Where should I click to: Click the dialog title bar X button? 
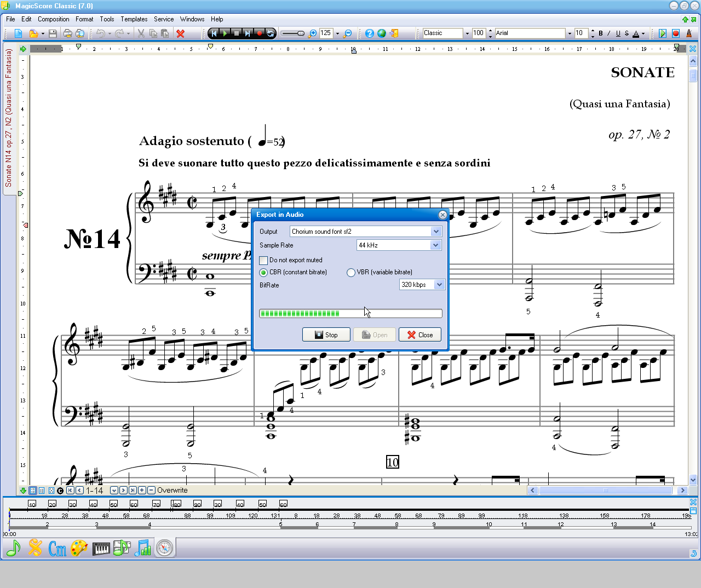point(443,215)
